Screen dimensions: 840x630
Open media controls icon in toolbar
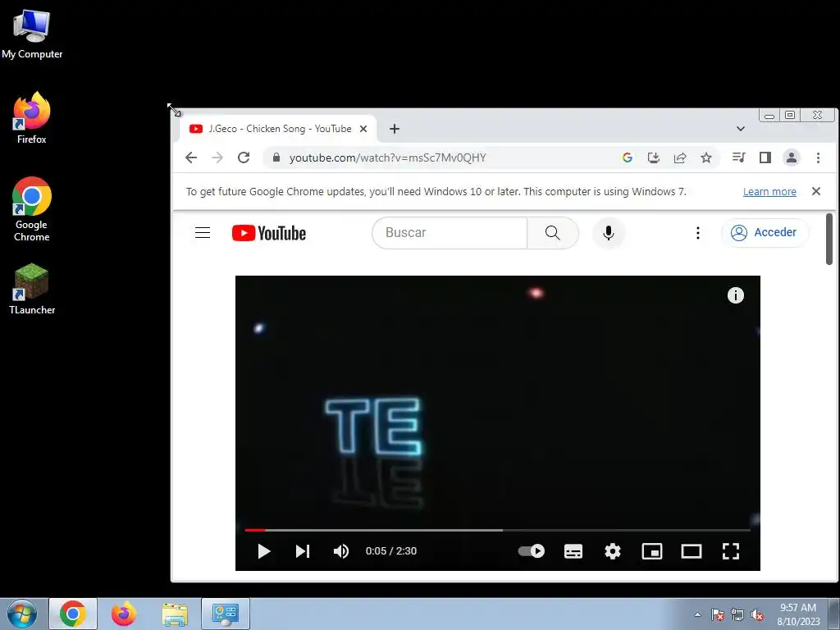(739, 157)
